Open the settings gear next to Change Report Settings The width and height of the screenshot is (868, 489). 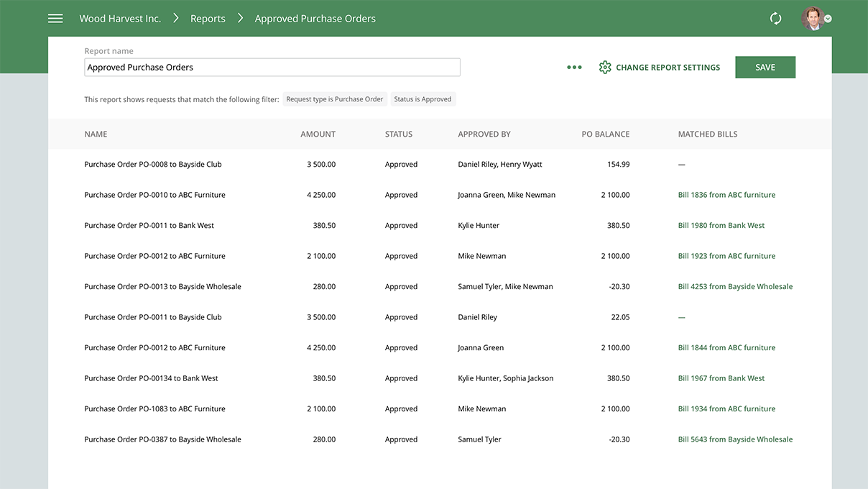[x=605, y=67]
